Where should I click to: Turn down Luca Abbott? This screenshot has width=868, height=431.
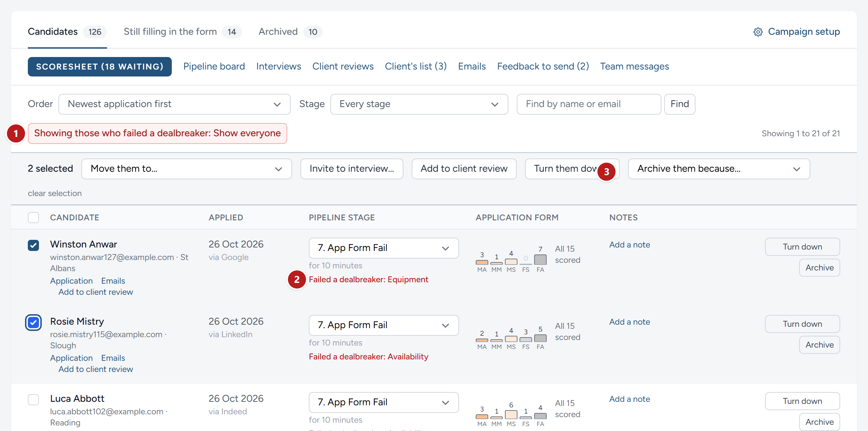pyautogui.click(x=802, y=401)
